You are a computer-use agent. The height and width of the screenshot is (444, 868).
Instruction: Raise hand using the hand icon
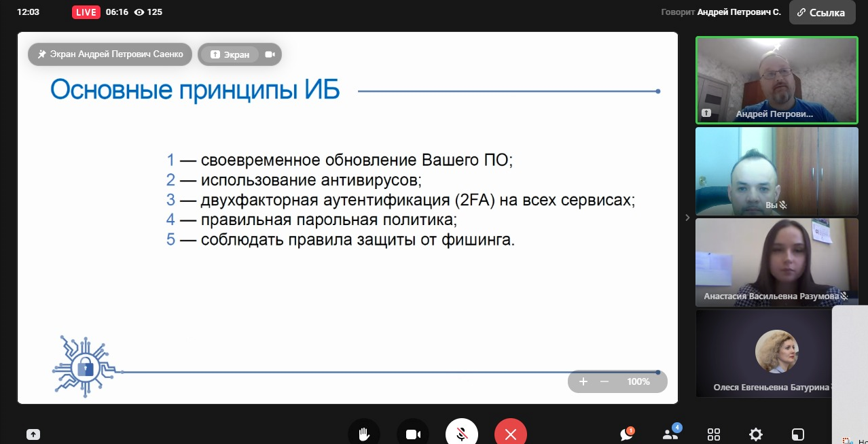pos(364,434)
